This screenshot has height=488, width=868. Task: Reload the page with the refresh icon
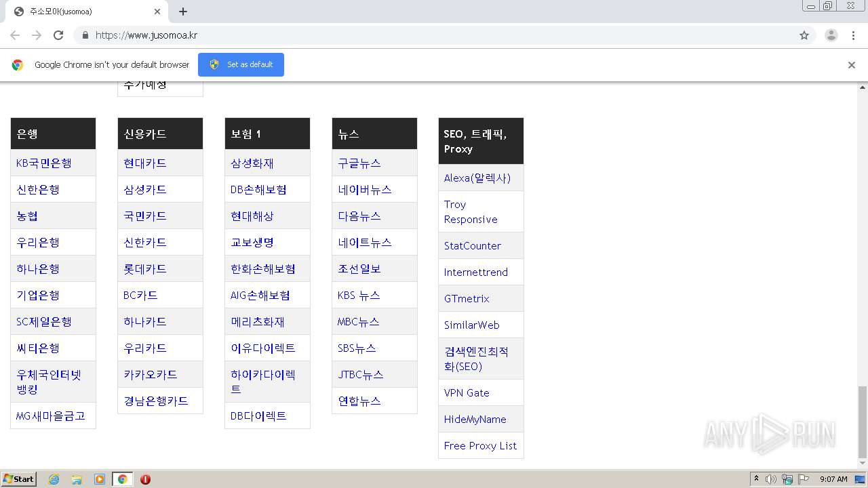click(58, 35)
